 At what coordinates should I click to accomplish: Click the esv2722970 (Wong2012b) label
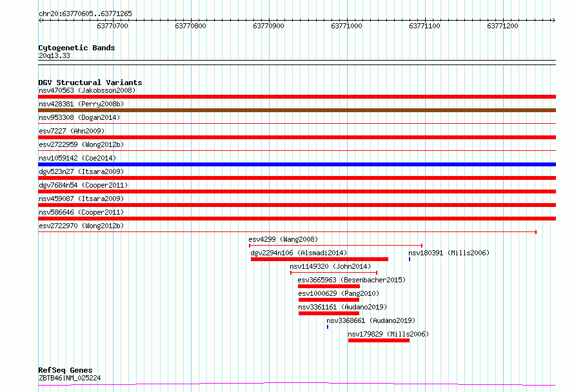click(81, 226)
